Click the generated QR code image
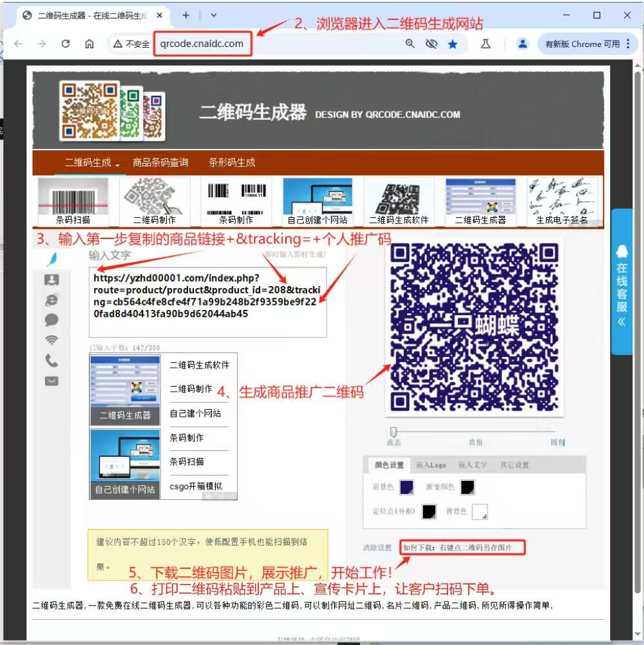The image size is (644, 645). tap(474, 327)
